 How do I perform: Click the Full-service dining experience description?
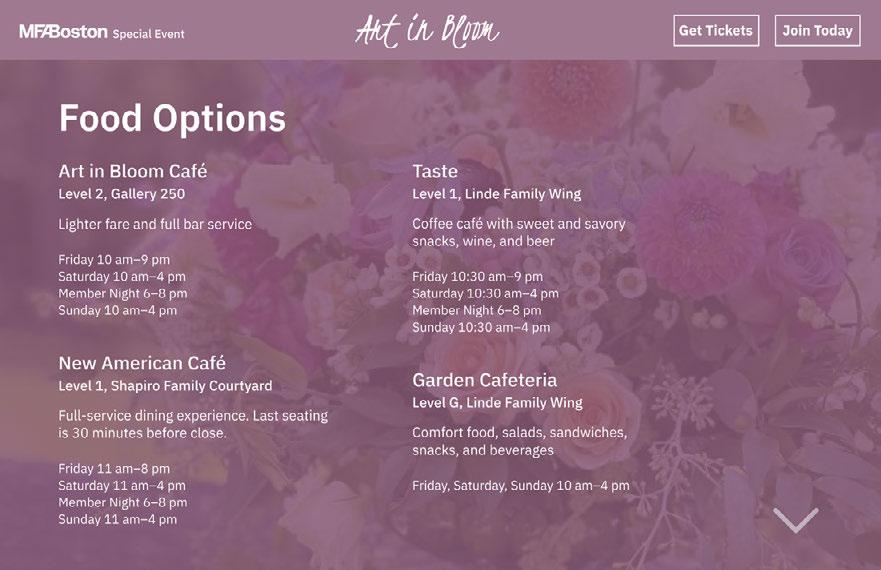tap(193, 424)
